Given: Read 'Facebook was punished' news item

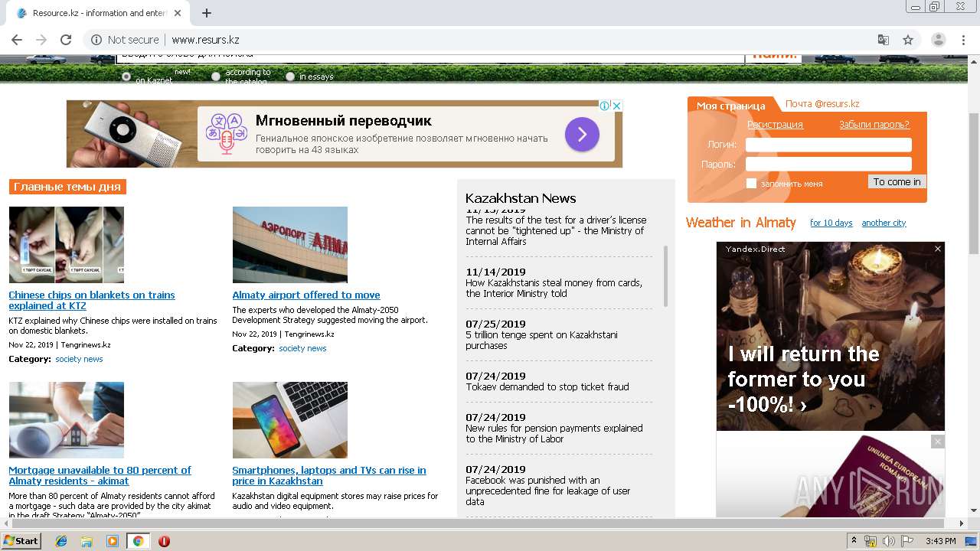Looking at the screenshot, I should click(x=548, y=491).
